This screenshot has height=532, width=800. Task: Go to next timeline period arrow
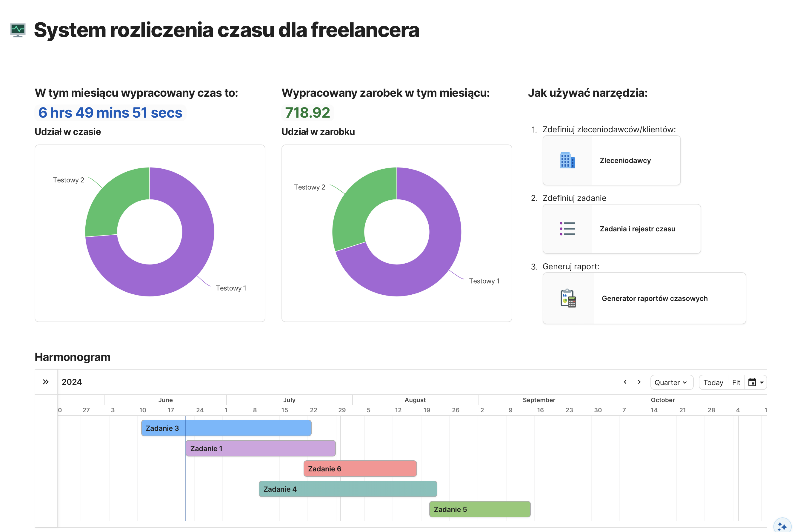click(639, 382)
